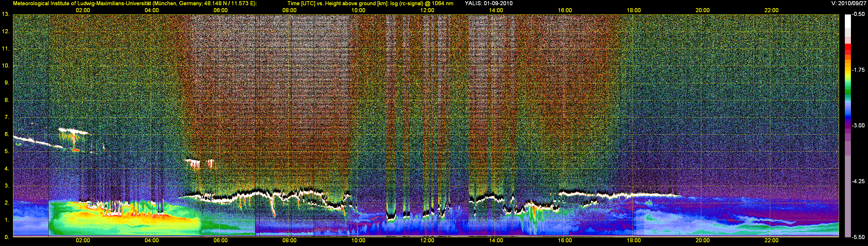Click the 'Time [UTC] vs. Height above ground' caption
The height and width of the screenshot is (246, 868).
[370, 3]
